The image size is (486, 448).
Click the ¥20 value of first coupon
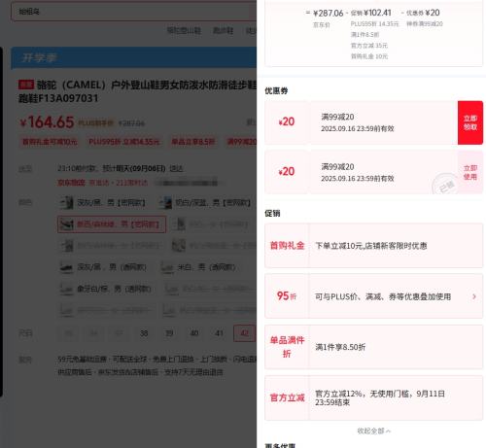pos(287,121)
